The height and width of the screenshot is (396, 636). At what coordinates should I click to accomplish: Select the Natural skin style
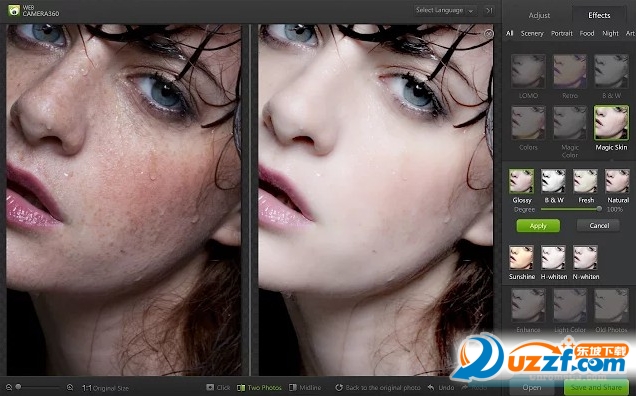617,181
